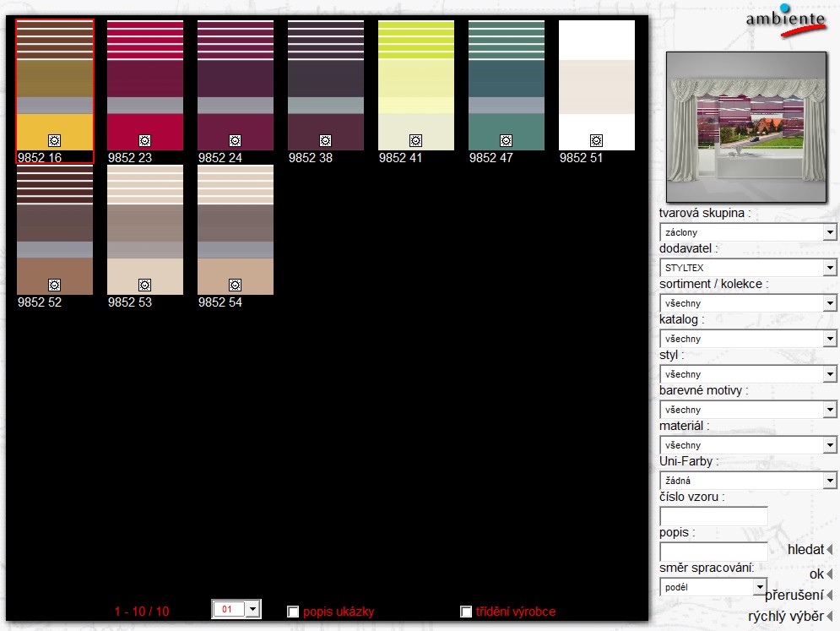Select fabric swatch 9852 51 white
Screen dimensions: 840x631
(596, 85)
